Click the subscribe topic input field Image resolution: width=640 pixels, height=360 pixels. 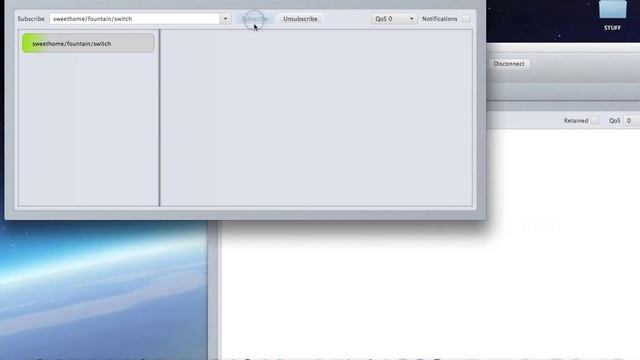[x=135, y=19]
